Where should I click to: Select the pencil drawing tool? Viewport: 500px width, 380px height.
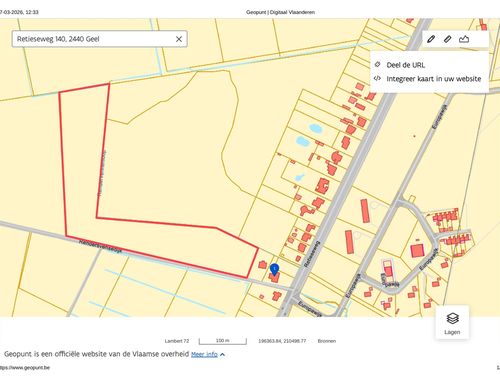(431, 39)
